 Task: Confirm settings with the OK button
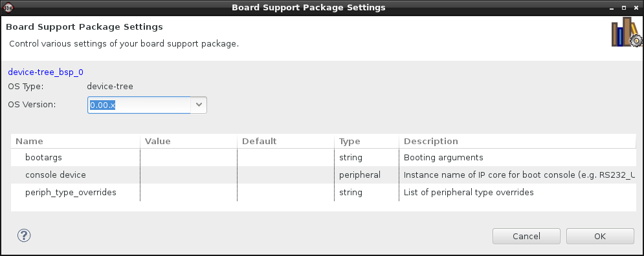tap(600, 237)
